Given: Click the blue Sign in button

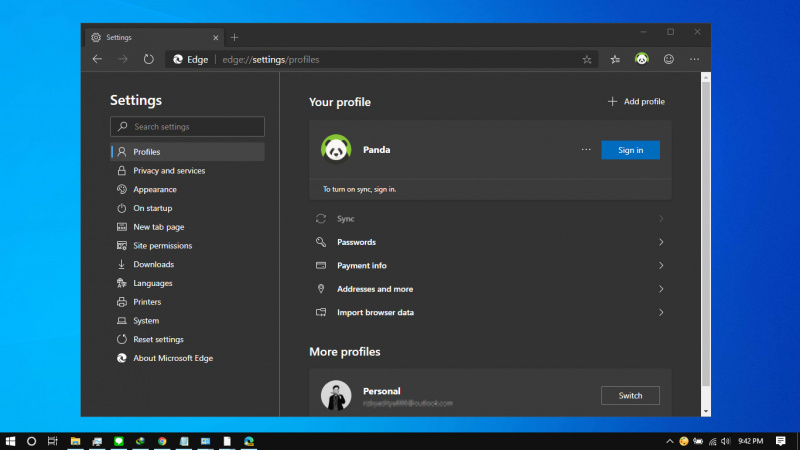Looking at the screenshot, I should [x=630, y=150].
